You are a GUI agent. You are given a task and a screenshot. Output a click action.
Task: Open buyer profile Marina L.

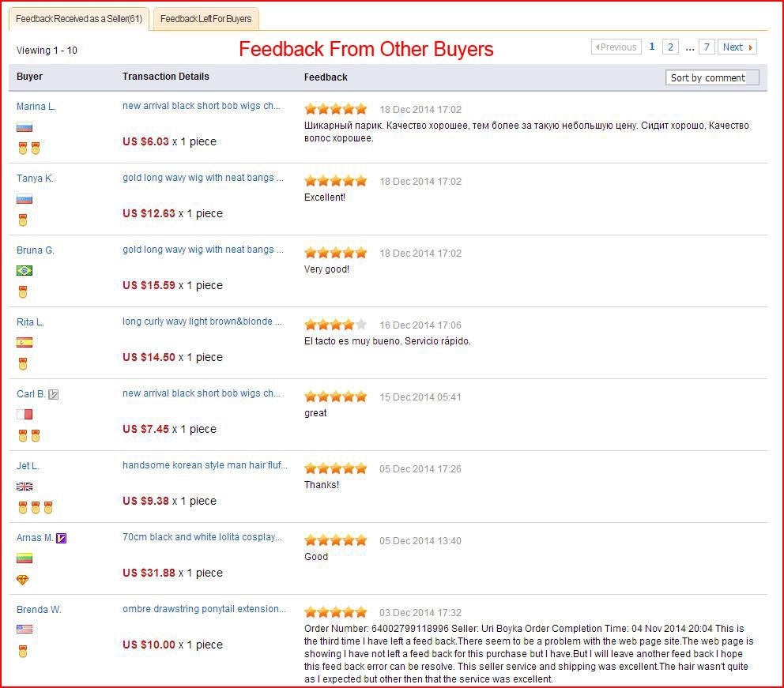click(36, 107)
